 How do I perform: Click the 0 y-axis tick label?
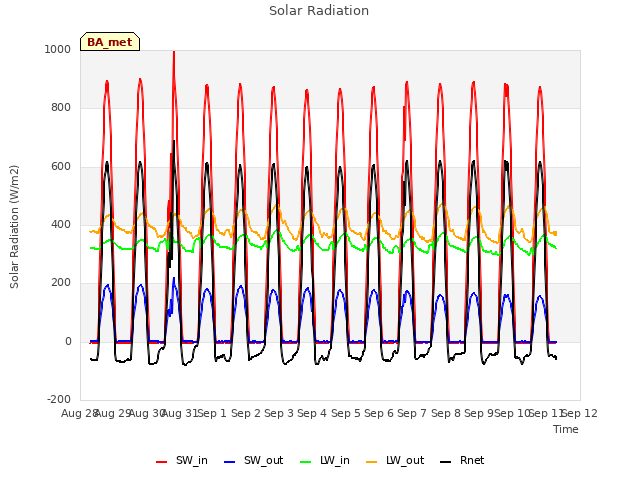(x=68, y=342)
